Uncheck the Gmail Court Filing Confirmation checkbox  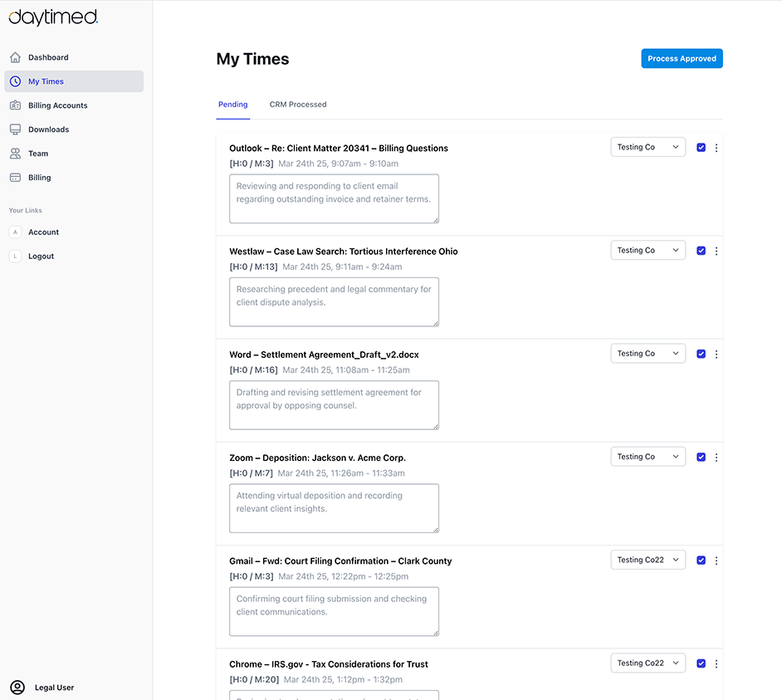701,560
